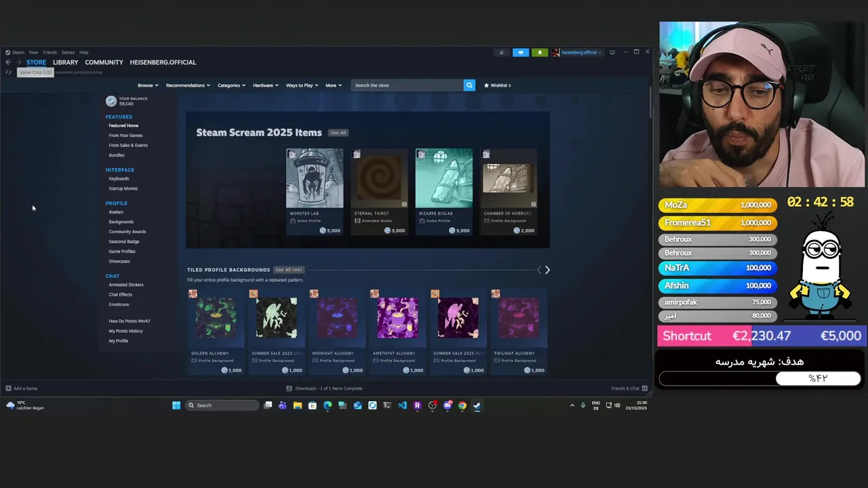Open Avatars under Profile
This screenshot has width=868, height=488.
tap(116, 212)
